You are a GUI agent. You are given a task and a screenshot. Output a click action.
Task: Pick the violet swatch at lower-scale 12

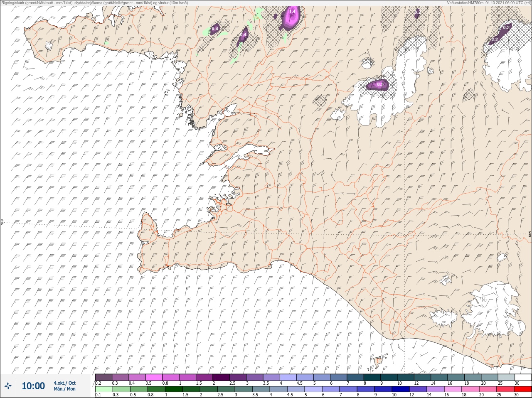tap(418, 389)
